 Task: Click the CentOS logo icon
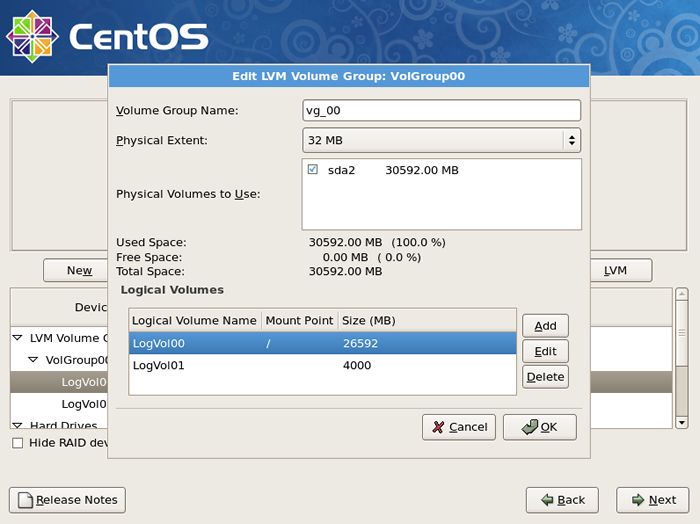32,37
